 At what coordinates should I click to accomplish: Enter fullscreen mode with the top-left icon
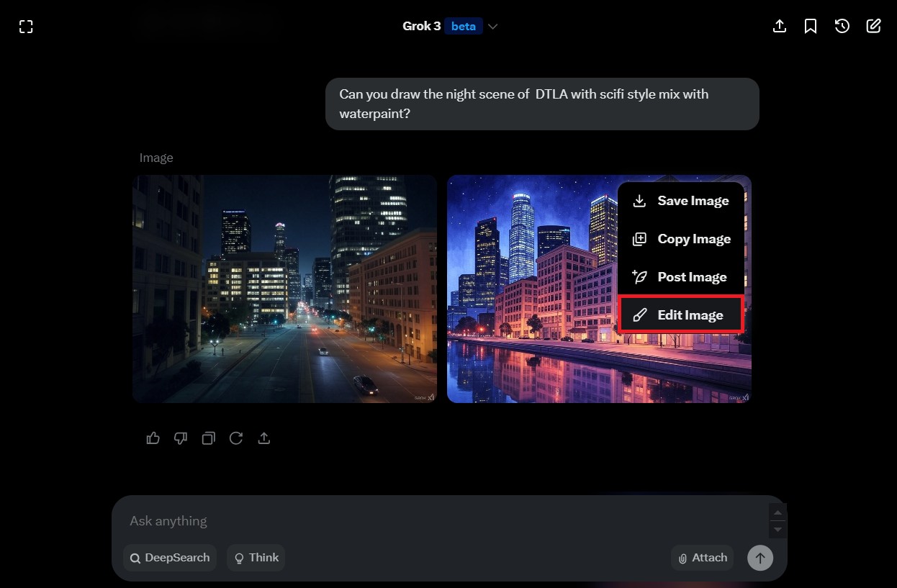(26, 26)
